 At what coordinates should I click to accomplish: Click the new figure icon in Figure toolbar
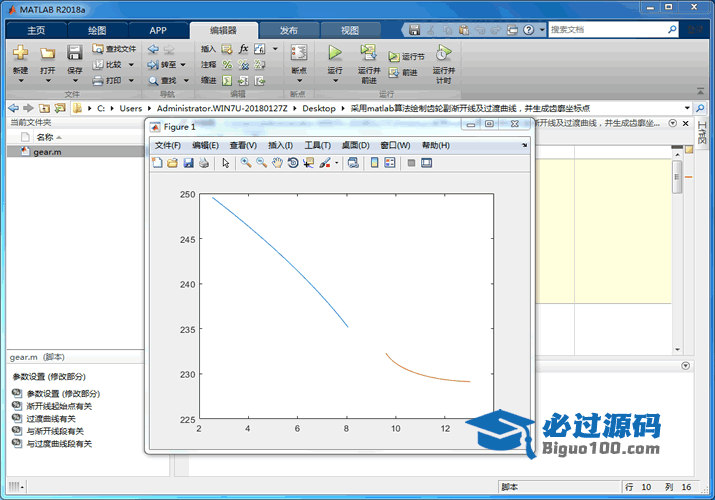pos(157,163)
